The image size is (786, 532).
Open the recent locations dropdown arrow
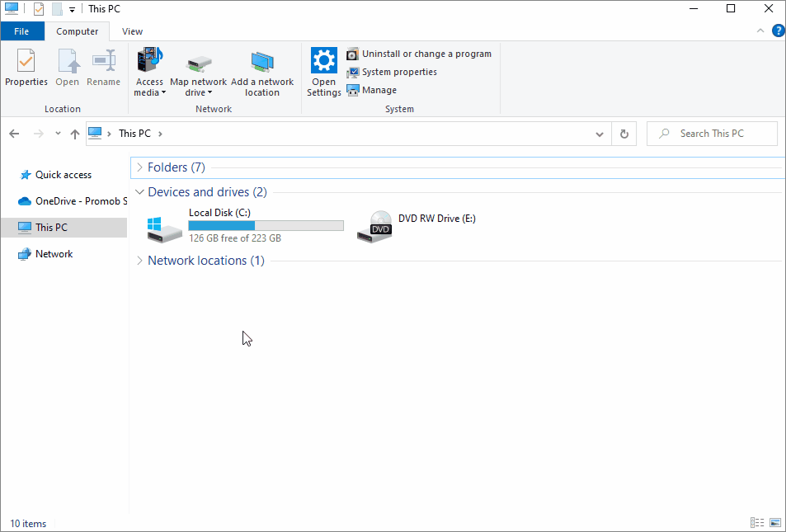(x=59, y=134)
